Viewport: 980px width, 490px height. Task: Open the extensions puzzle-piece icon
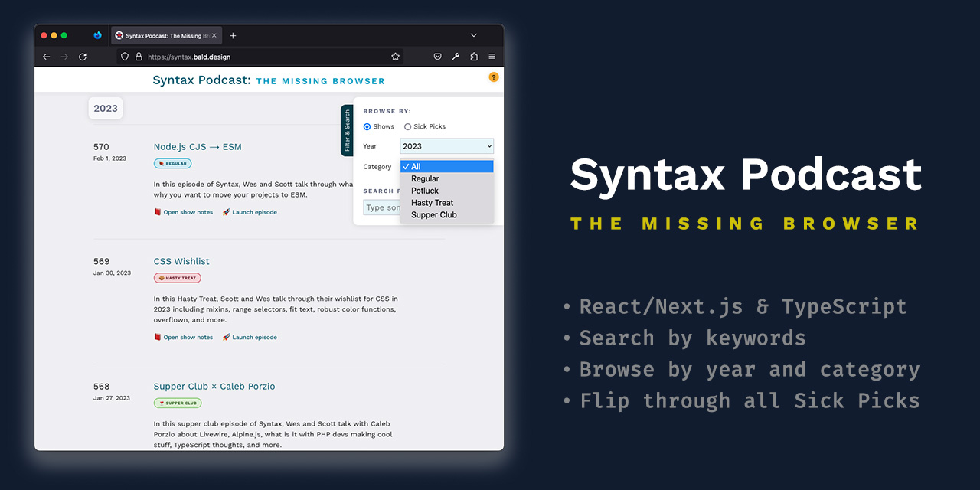pos(473,56)
